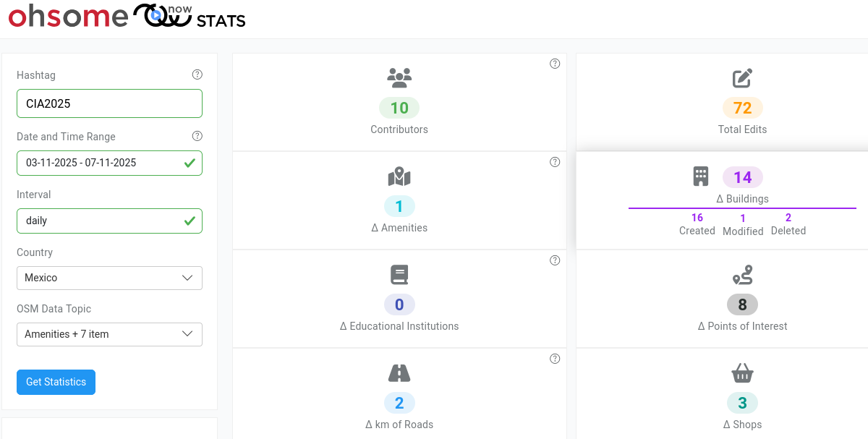This screenshot has width=868, height=439.
Task: Click the Hashtag input field with CIA2025
Action: (109, 103)
